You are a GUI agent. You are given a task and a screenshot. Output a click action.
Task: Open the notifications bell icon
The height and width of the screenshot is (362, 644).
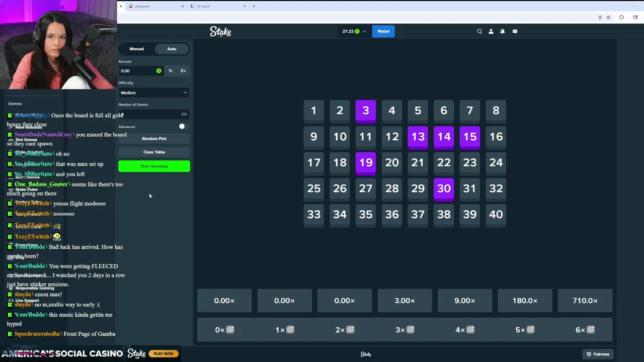[502, 31]
